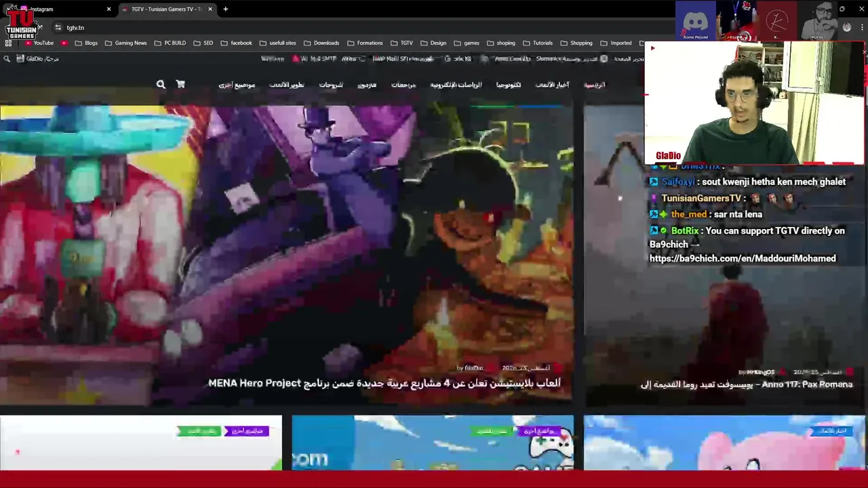The height and width of the screenshot is (488, 868).
Task: Close the Instagram tab
Action: 108,9
